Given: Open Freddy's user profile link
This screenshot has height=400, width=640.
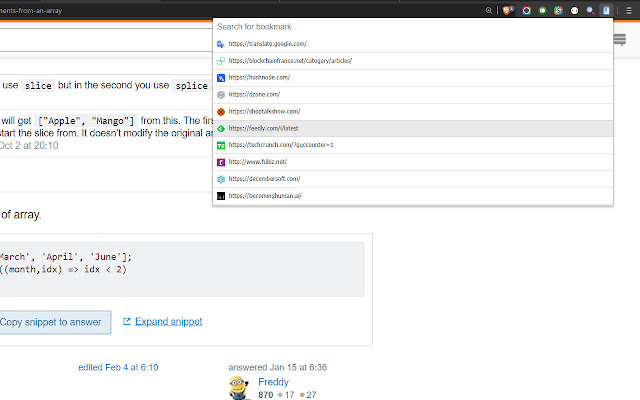Looking at the screenshot, I should [x=273, y=382].
